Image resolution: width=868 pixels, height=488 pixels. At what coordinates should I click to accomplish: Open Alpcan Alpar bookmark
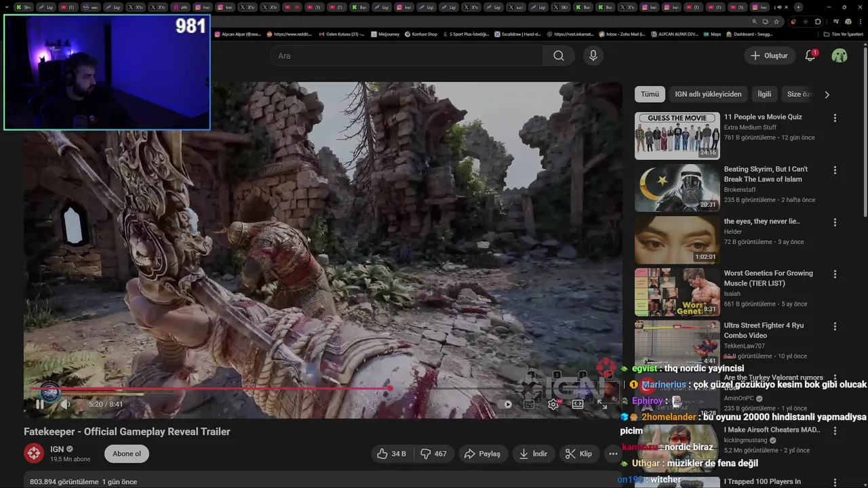[x=239, y=34]
